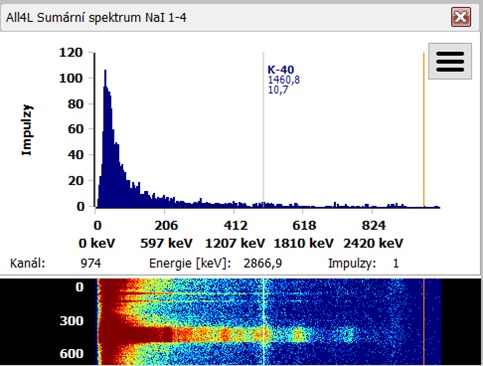The width and height of the screenshot is (483, 366).
Task: Close the All4L spectrum window
Action: click(x=461, y=17)
